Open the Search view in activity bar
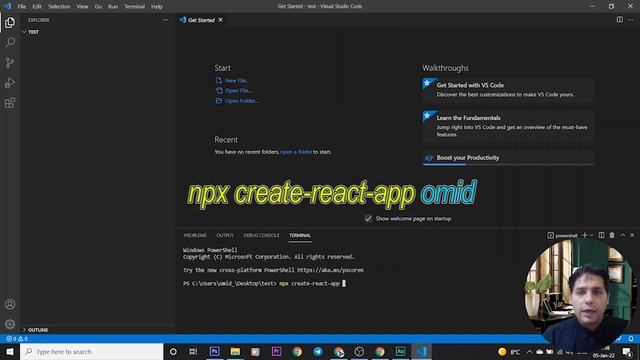This screenshot has width=640, height=360. (10, 42)
